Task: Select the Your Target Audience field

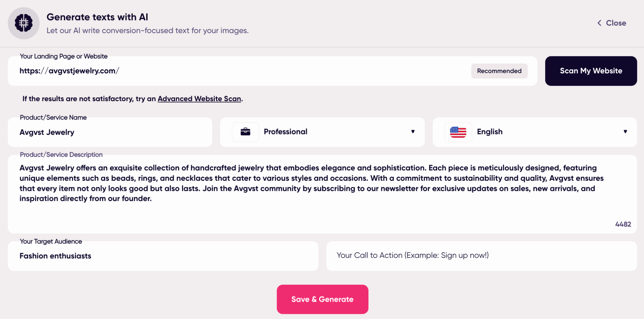Action: pos(163,256)
